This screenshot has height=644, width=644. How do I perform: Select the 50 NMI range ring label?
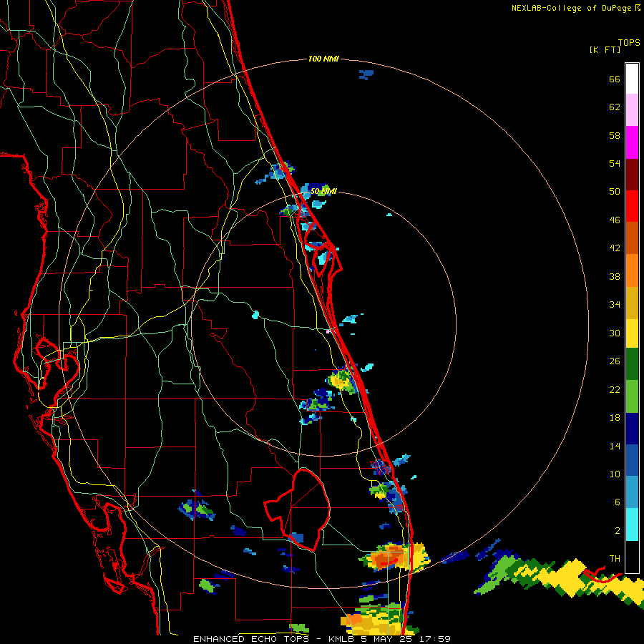pyautogui.click(x=323, y=191)
